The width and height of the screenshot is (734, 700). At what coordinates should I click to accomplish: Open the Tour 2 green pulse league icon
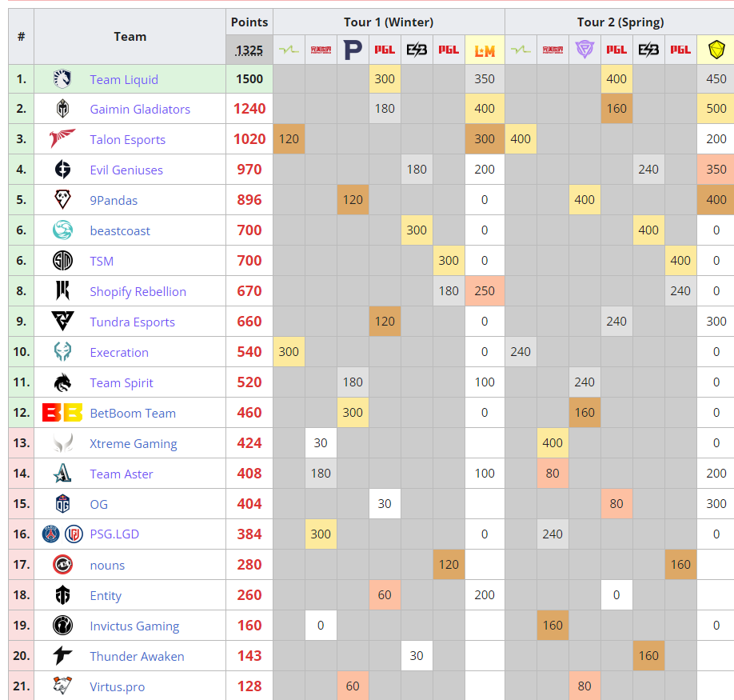[x=521, y=49]
